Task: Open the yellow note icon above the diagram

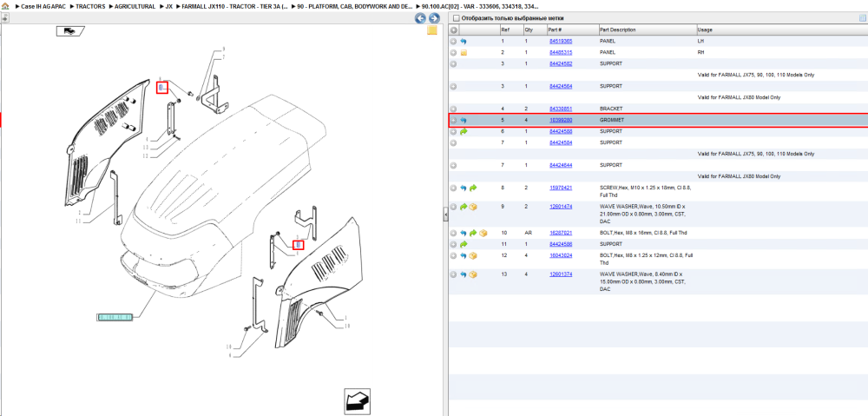Action: point(432,30)
